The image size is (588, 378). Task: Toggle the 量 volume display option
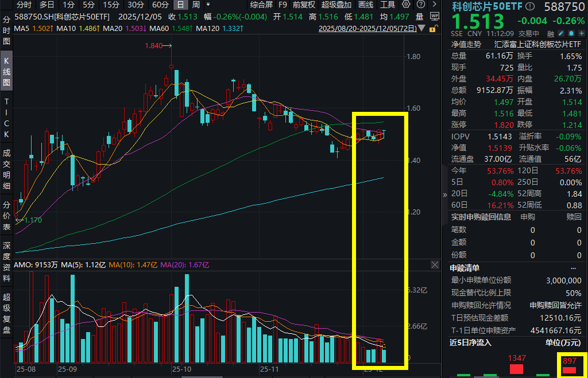419,16
